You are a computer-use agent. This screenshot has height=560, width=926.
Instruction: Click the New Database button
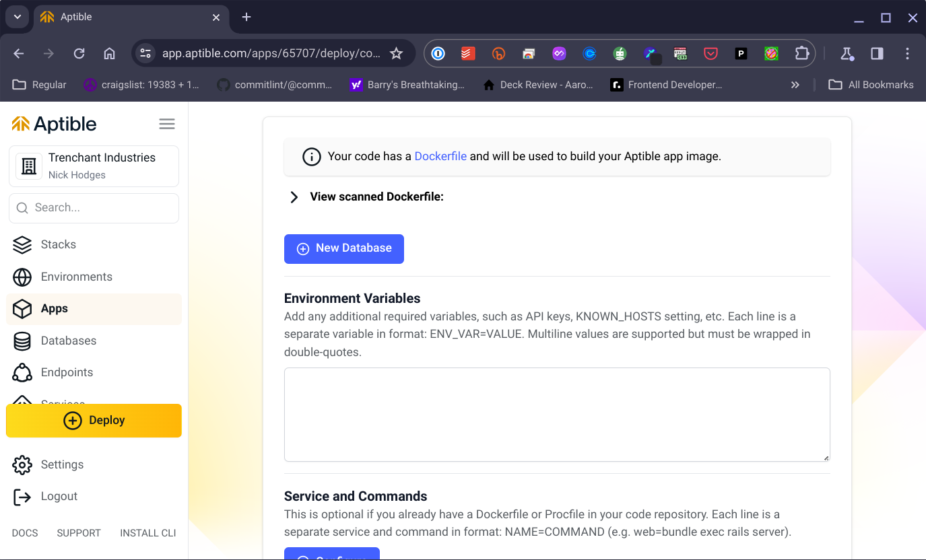344,249
